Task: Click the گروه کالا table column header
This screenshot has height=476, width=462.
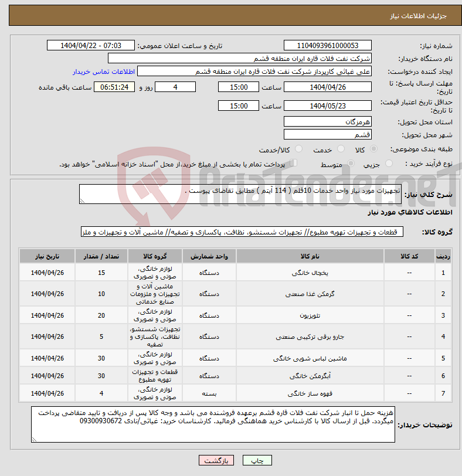Action: tap(155, 256)
